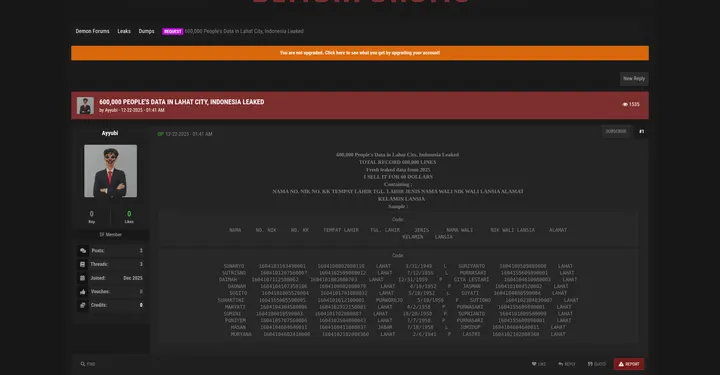
Task: Click the Rep count 0
Action: point(91,214)
